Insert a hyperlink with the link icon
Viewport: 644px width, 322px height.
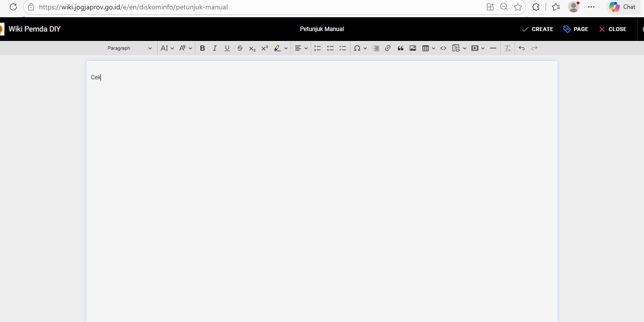tap(388, 48)
